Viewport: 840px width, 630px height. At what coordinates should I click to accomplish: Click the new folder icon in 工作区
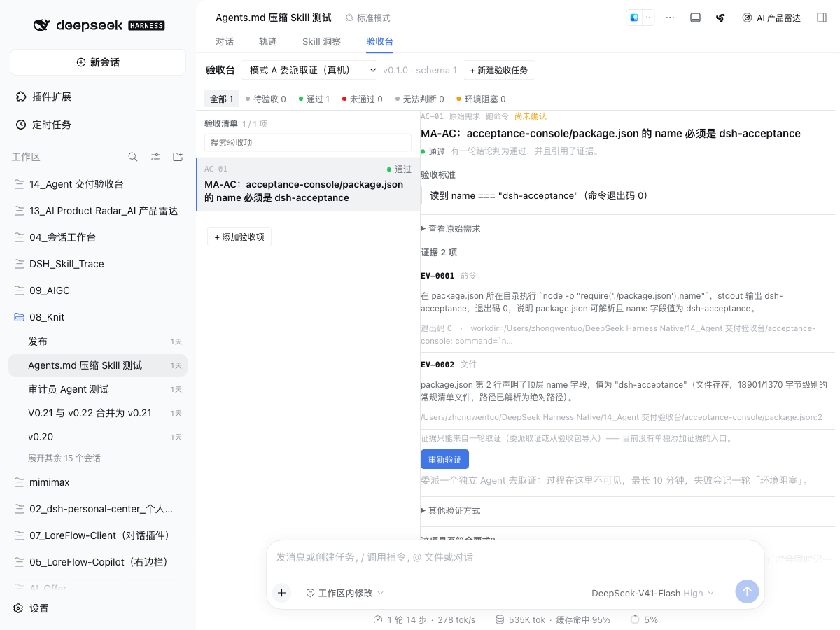[x=178, y=157]
